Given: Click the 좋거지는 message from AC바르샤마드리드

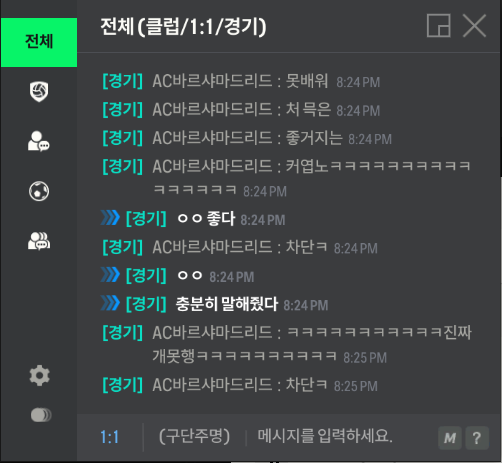Looking at the screenshot, I should pyautogui.click(x=314, y=138).
